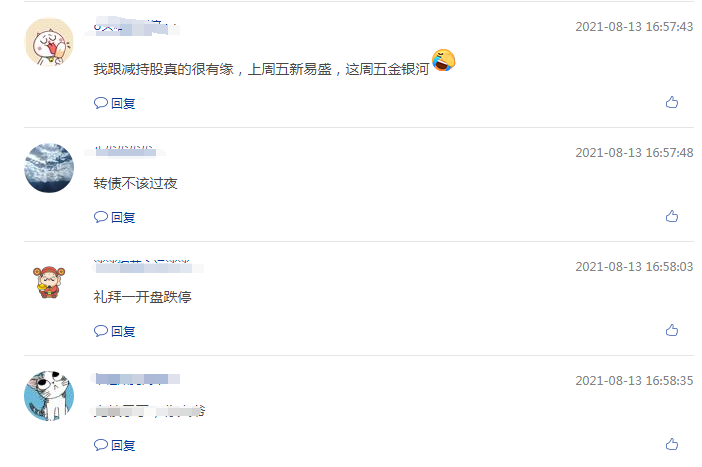Click speech bubble icon under 减持股 comment
The height and width of the screenshot is (467, 702).
(x=101, y=103)
